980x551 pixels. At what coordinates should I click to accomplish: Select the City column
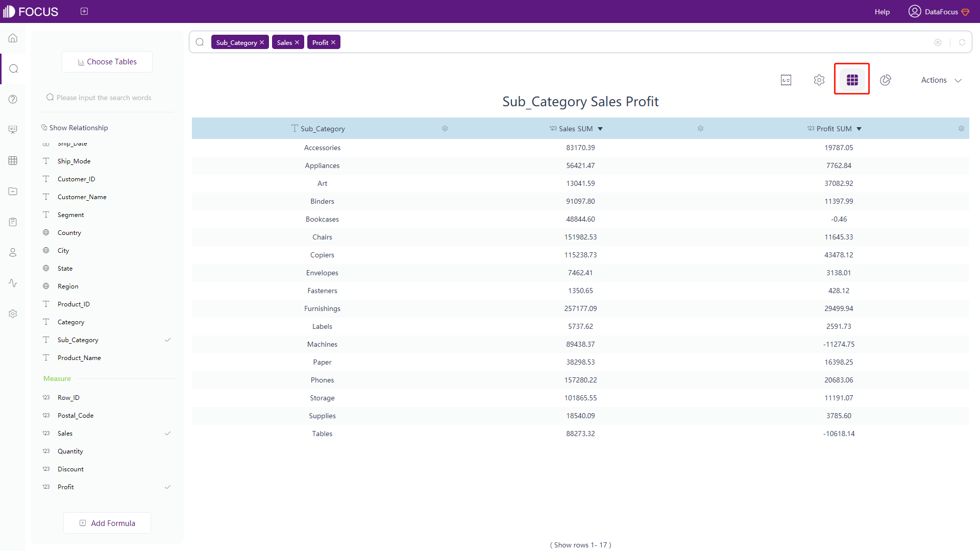pos(63,251)
